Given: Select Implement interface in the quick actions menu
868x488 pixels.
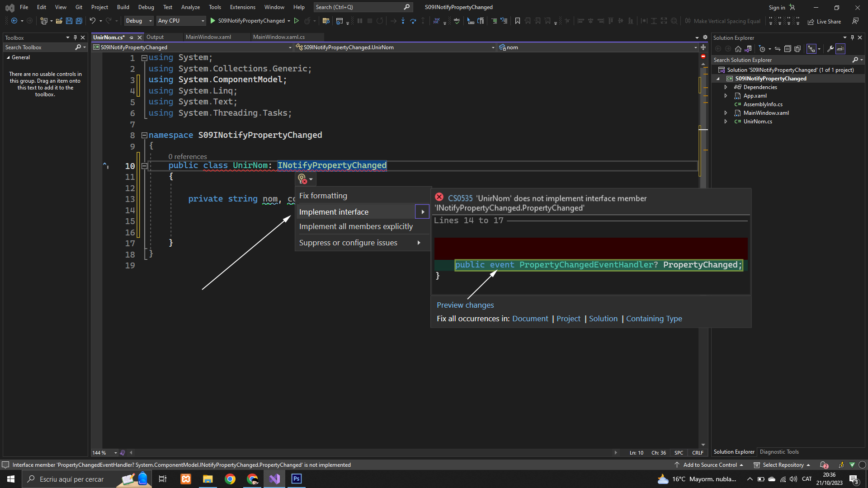Looking at the screenshot, I should (334, 212).
